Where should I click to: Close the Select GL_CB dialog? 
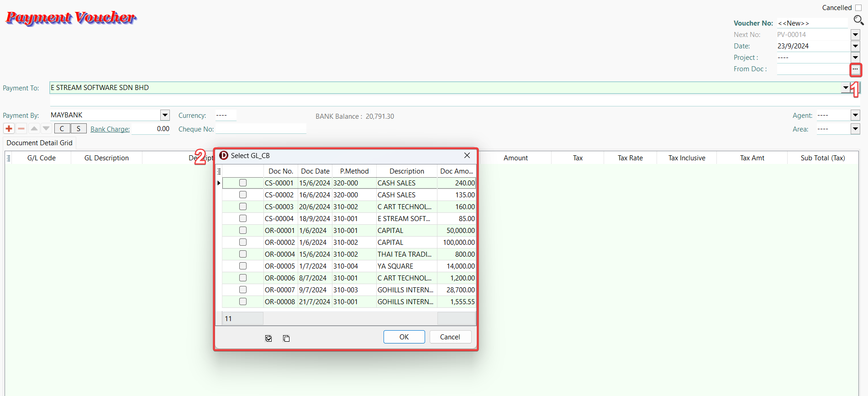(x=467, y=156)
